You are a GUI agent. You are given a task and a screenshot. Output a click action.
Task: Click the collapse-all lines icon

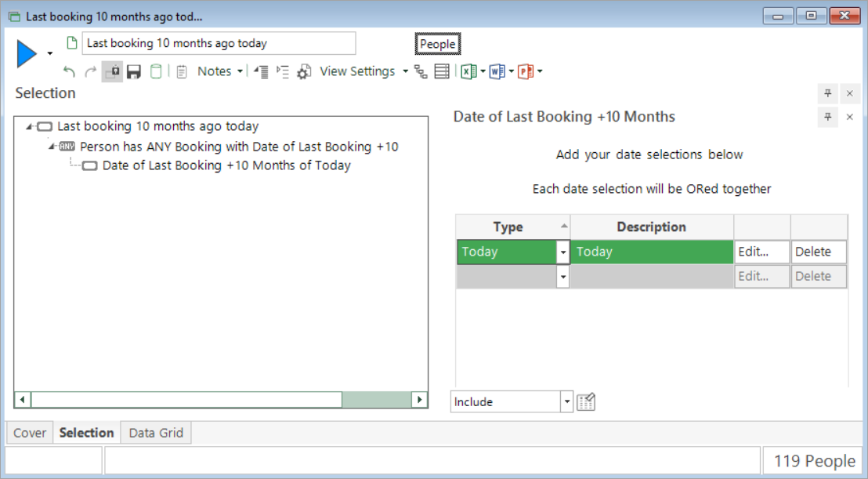coord(261,71)
